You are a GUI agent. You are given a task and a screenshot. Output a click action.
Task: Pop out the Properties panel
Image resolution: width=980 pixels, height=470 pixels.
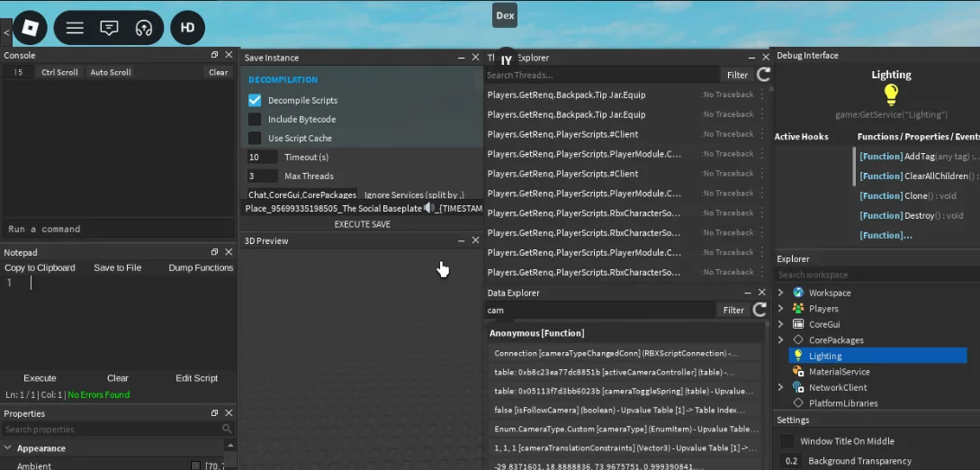[x=214, y=413]
